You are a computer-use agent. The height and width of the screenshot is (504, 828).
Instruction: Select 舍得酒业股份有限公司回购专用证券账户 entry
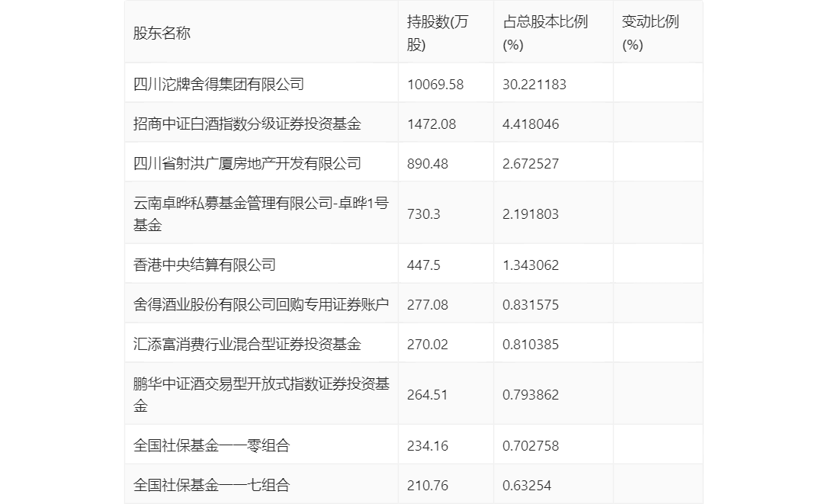click(261, 304)
